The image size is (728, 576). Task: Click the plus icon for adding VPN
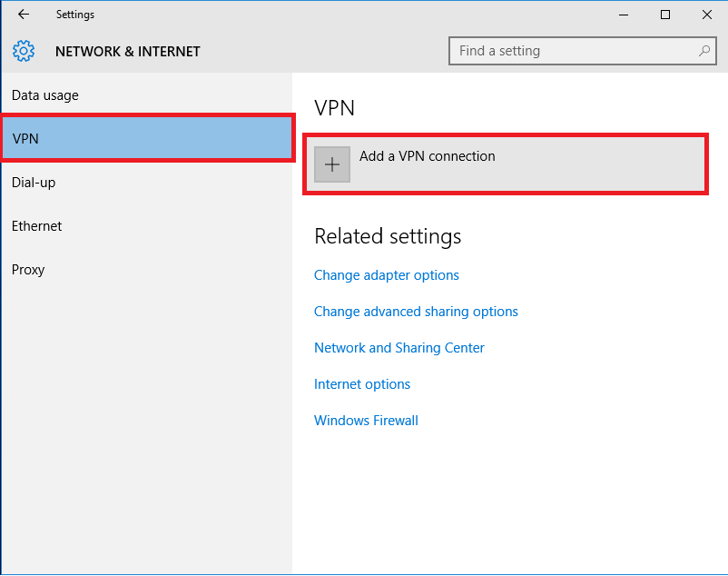332,164
